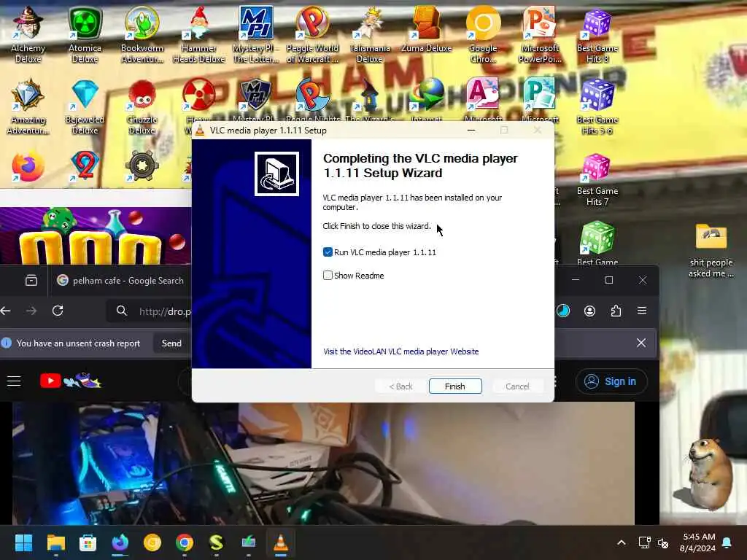The height and width of the screenshot is (560, 747).
Task: Open Hammer Heads Deluxe shortcut
Action: (x=198, y=35)
